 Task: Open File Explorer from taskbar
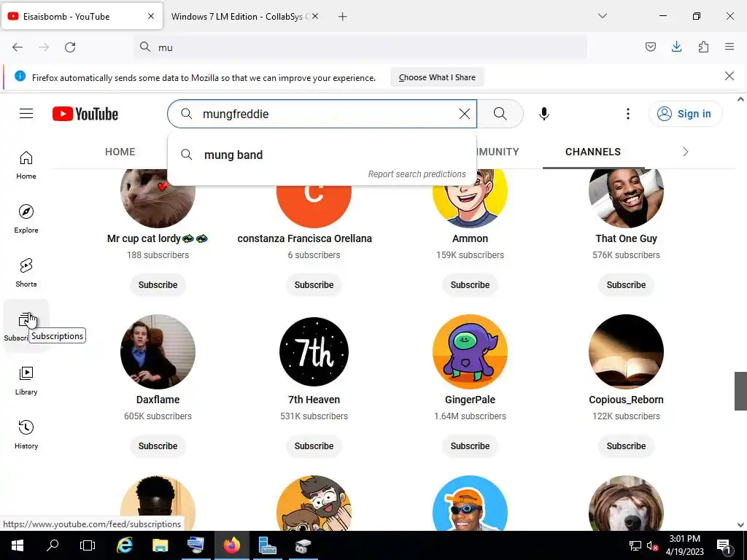[160, 545]
